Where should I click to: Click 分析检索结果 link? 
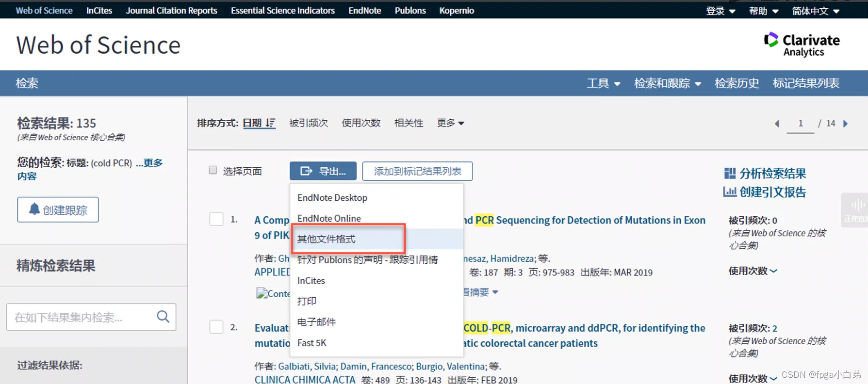[772, 174]
